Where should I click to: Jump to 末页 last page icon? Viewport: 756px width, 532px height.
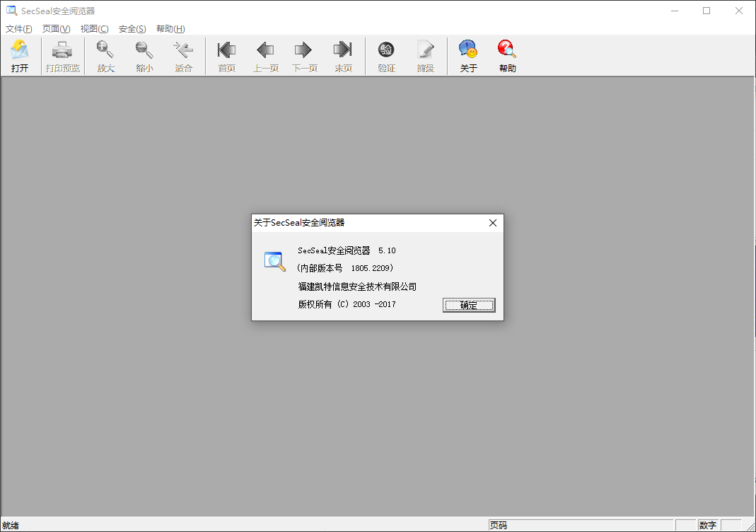pos(343,51)
